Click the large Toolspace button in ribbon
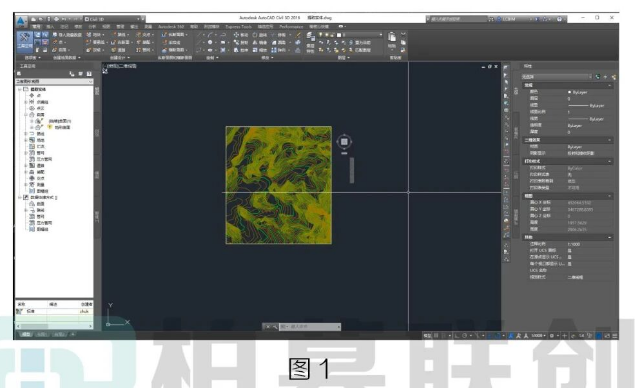This screenshot has height=388, width=635. [x=24, y=42]
